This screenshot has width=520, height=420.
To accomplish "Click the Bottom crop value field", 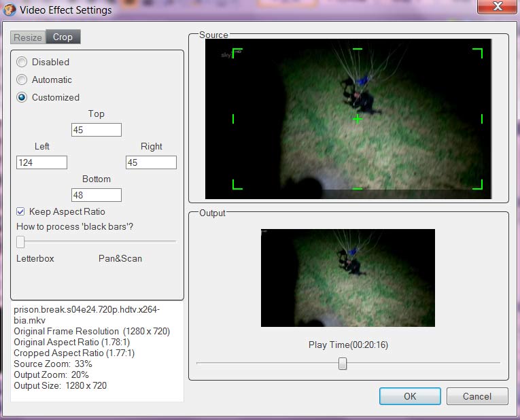I will (x=97, y=195).
